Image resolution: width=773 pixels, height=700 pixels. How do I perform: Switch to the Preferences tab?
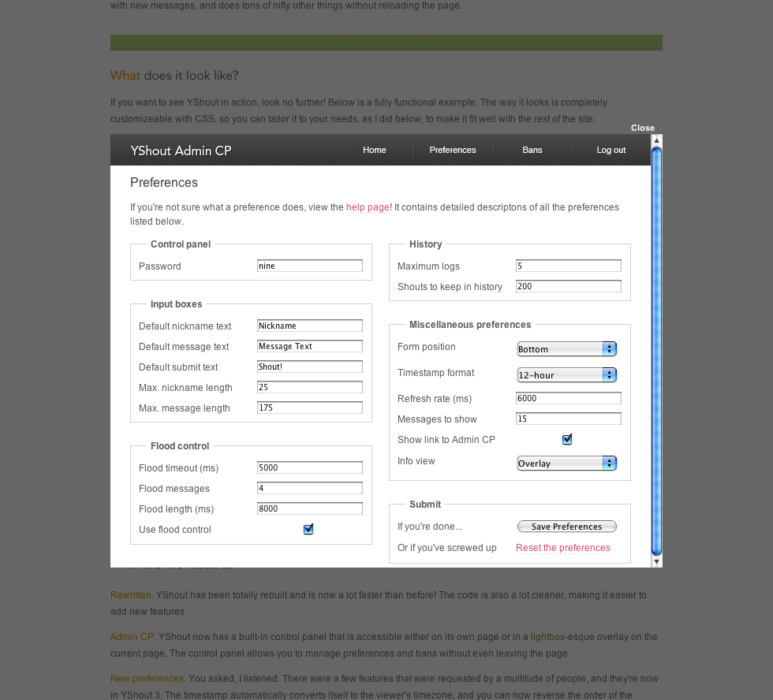tap(453, 151)
